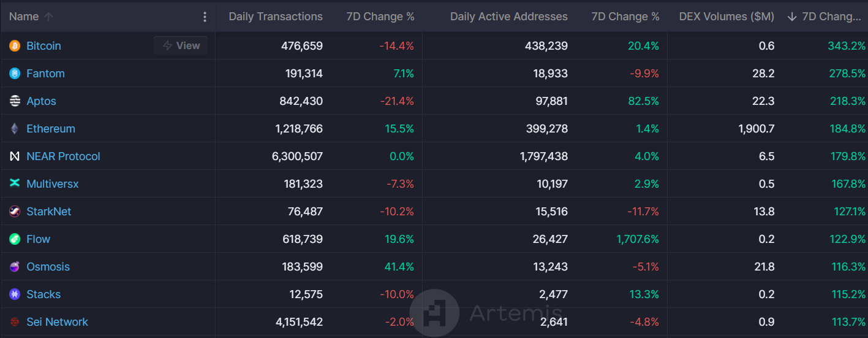Select Flow active addresses change 1,707.6%
This screenshot has width=868, height=338.
tap(638, 239)
